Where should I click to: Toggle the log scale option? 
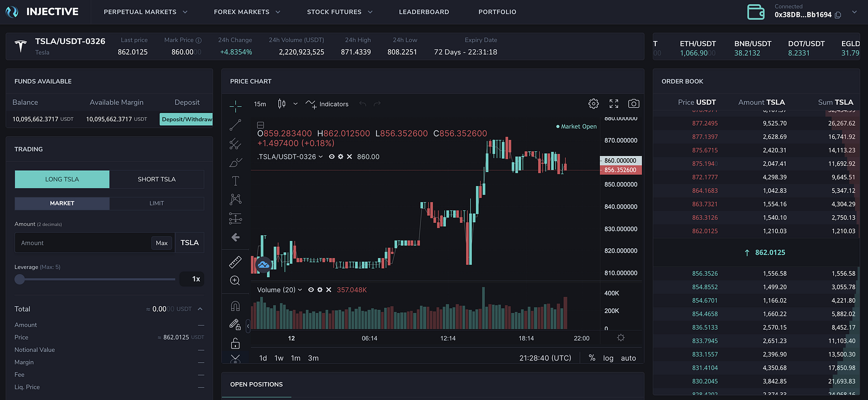click(608, 358)
